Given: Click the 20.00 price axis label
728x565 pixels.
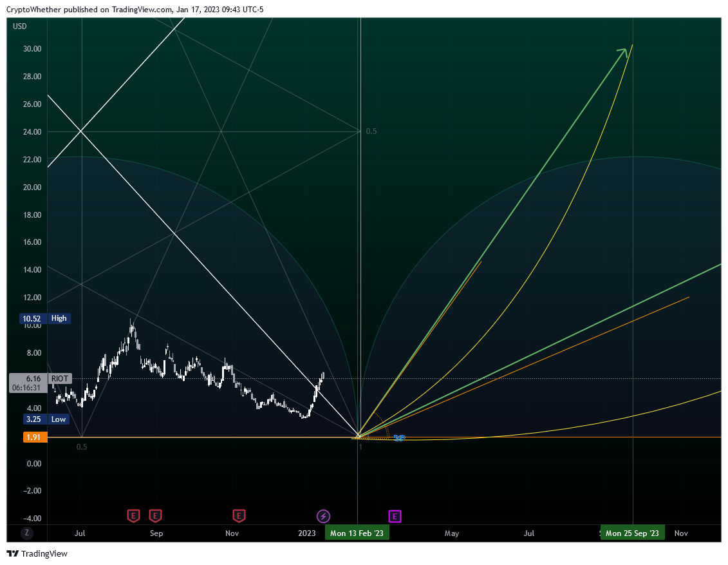Looking at the screenshot, I should [x=32, y=187].
